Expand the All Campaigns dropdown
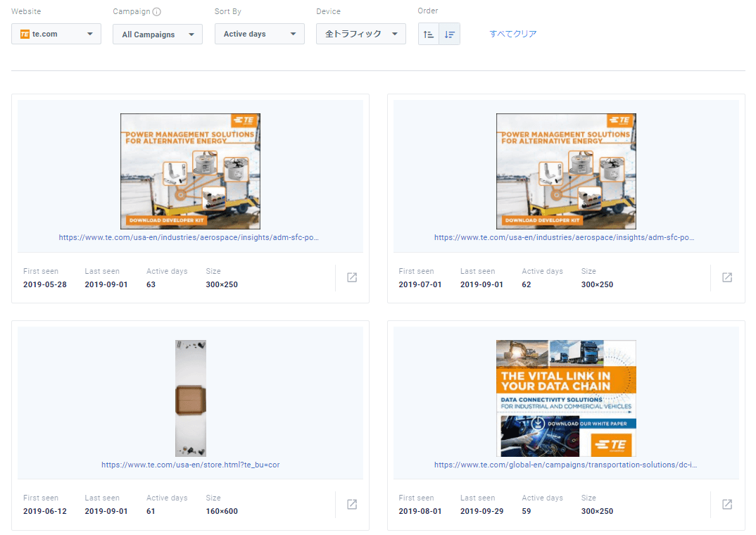 [x=157, y=34]
